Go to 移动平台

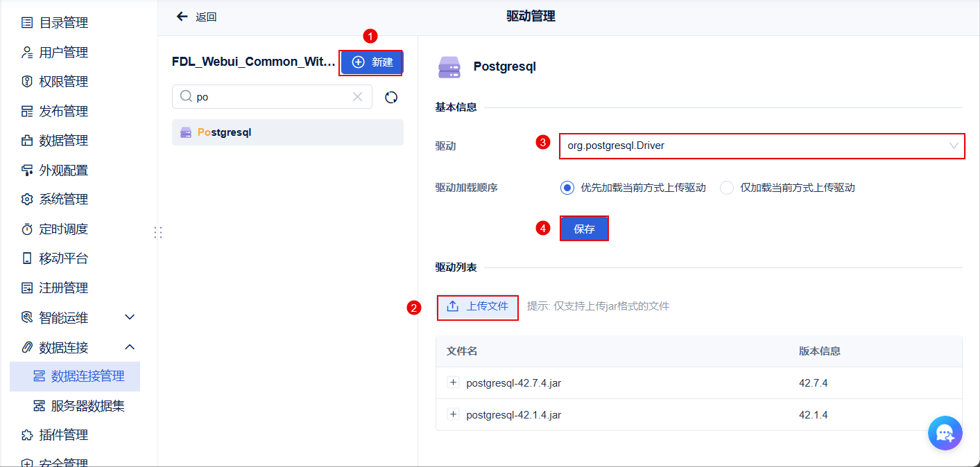[63, 258]
